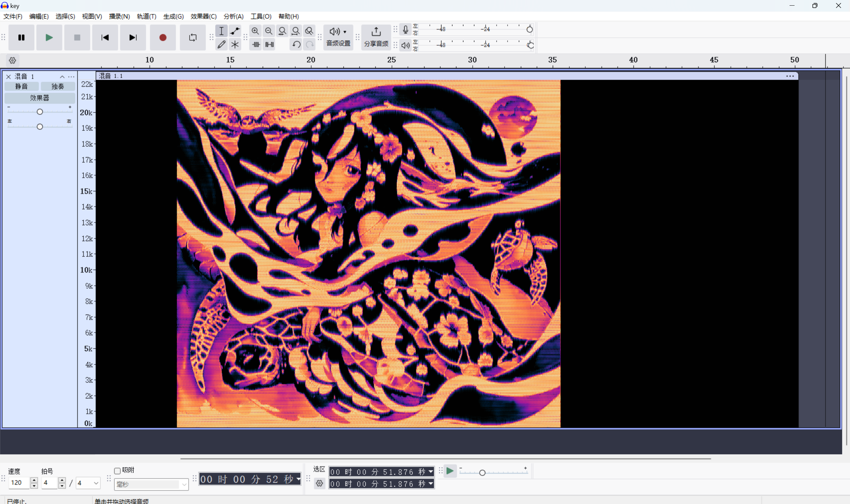Viewport: 850px width, 504px height.
Task: Increase the time signature numerator
Action: [62, 480]
